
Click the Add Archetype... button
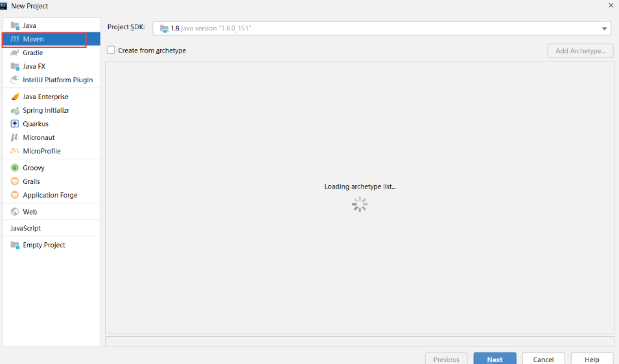coord(580,51)
